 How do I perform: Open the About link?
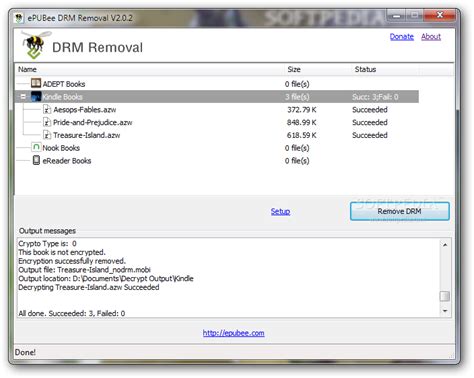point(431,37)
